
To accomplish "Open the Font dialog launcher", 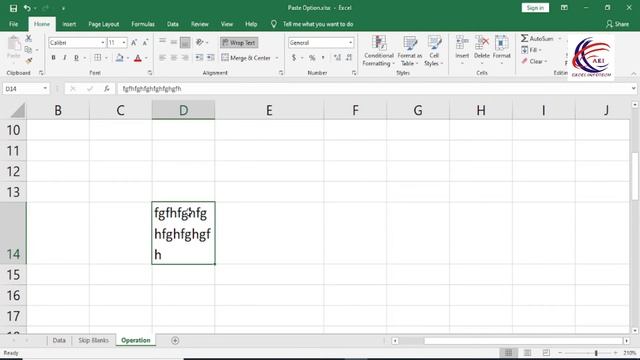I will (x=150, y=73).
